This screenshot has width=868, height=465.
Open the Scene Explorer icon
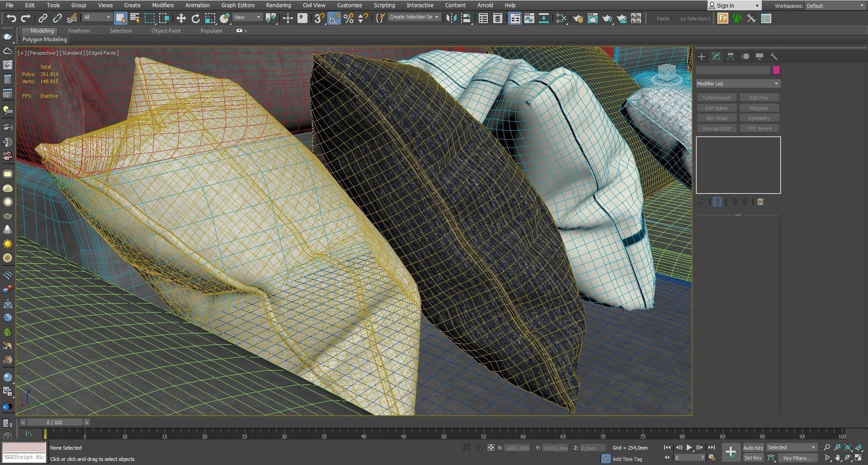click(x=483, y=18)
